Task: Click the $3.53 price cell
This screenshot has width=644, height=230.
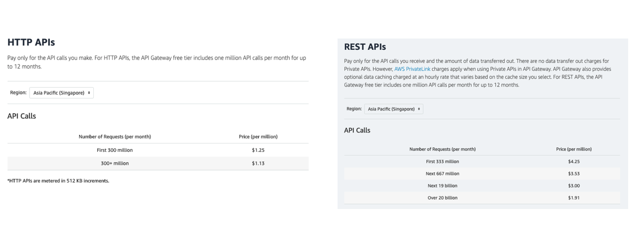Action: (574, 173)
